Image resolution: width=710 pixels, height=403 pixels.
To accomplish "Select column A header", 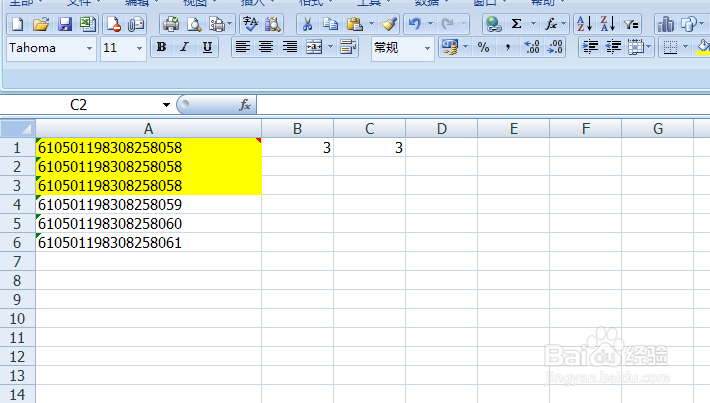I will click(x=149, y=129).
